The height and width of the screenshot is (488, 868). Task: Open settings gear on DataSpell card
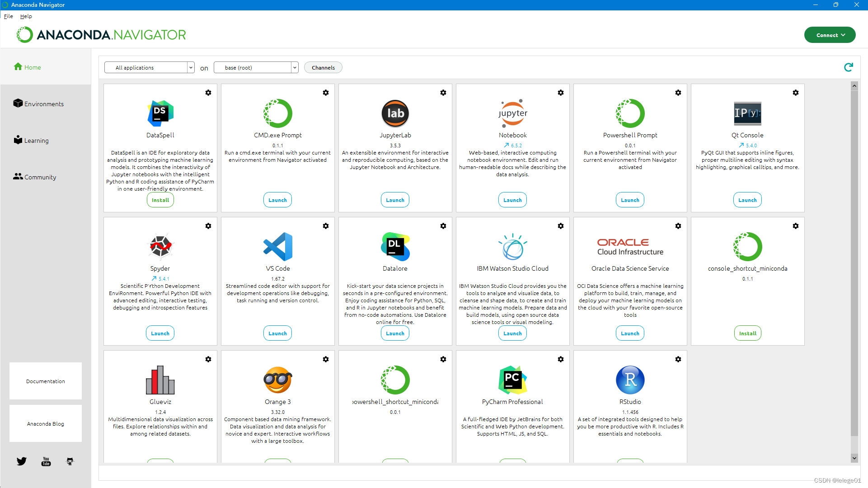pyautogui.click(x=208, y=93)
